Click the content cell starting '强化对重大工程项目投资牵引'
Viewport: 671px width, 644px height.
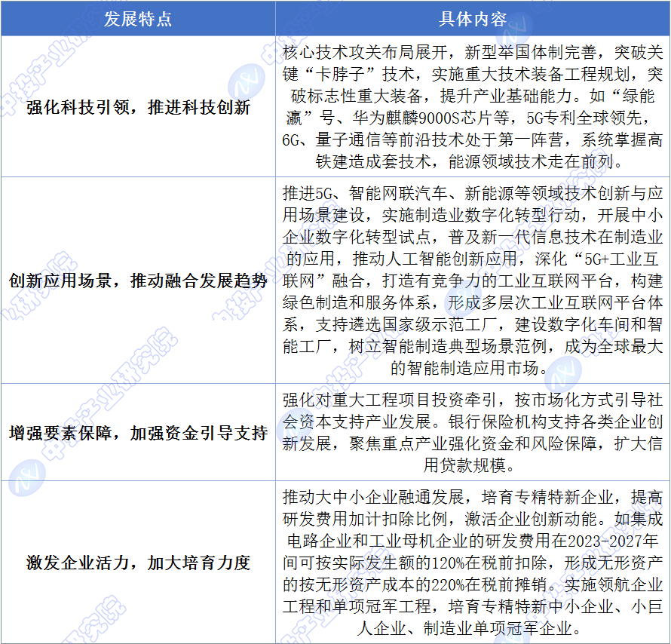tap(473, 432)
